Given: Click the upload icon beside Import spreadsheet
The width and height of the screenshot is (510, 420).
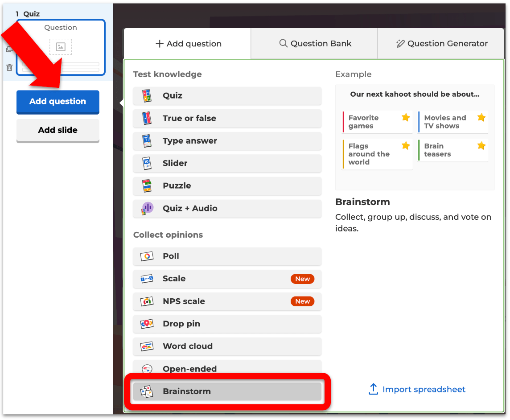Looking at the screenshot, I should (373, 389).
